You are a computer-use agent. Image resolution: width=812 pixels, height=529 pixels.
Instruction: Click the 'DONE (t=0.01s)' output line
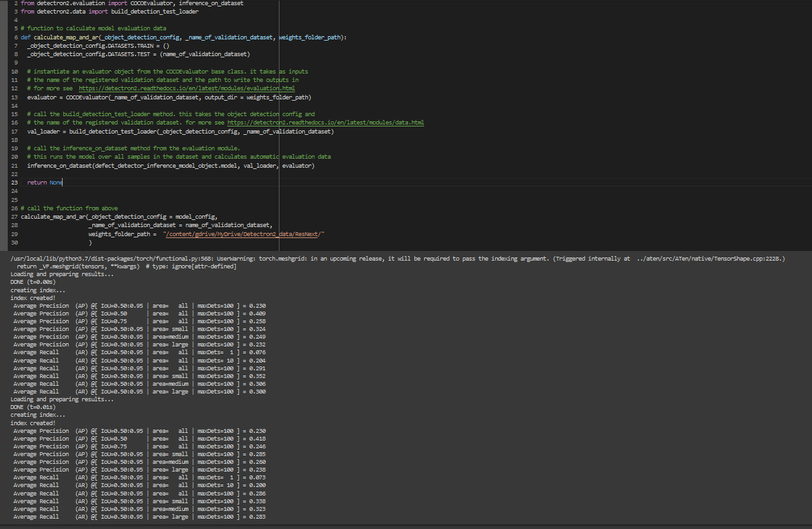tap(33, 408)
